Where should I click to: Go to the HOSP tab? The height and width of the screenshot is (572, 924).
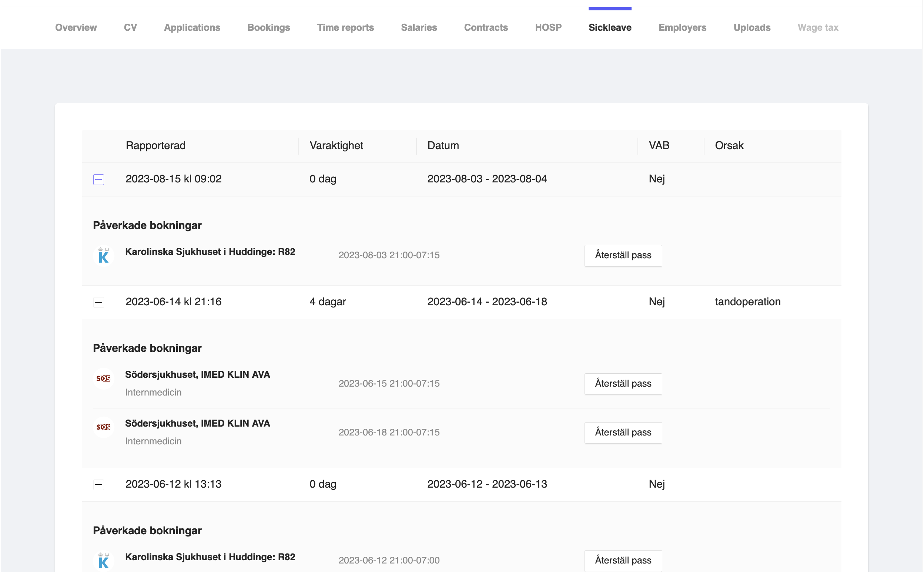(548, 28)
